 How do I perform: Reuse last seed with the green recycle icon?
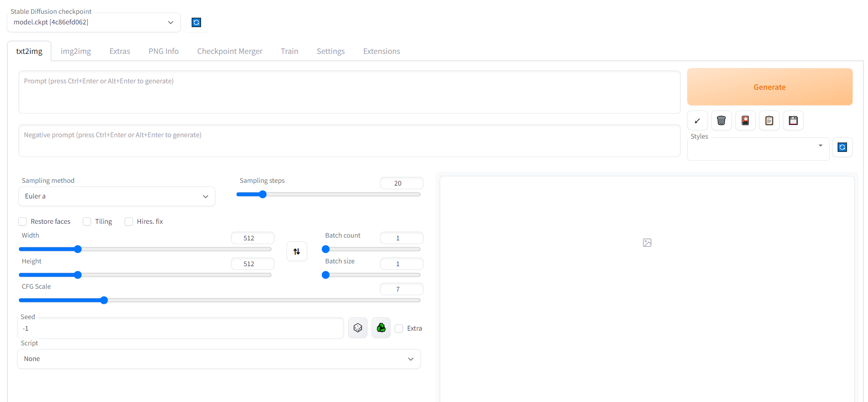(381, 328)
